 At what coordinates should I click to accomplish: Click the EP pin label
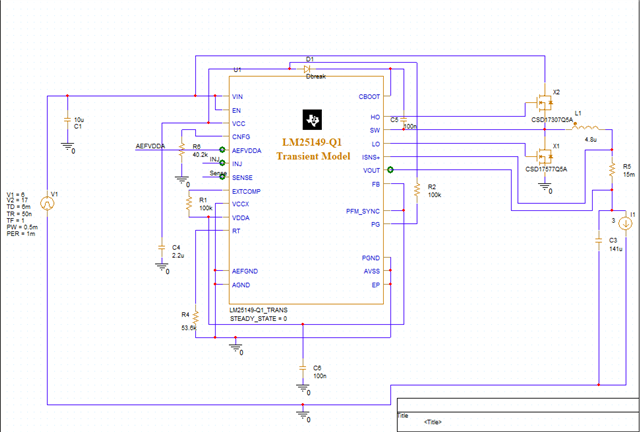coord(376,285)
